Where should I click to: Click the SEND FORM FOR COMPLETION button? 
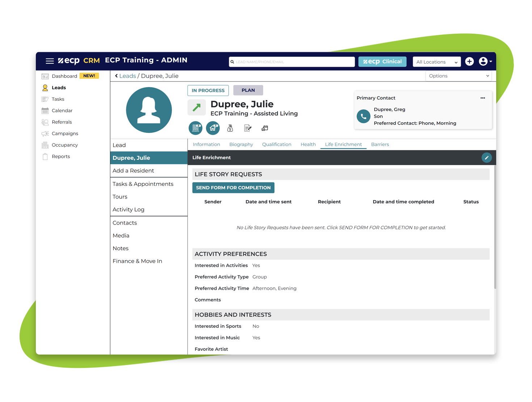click(233, 188)
